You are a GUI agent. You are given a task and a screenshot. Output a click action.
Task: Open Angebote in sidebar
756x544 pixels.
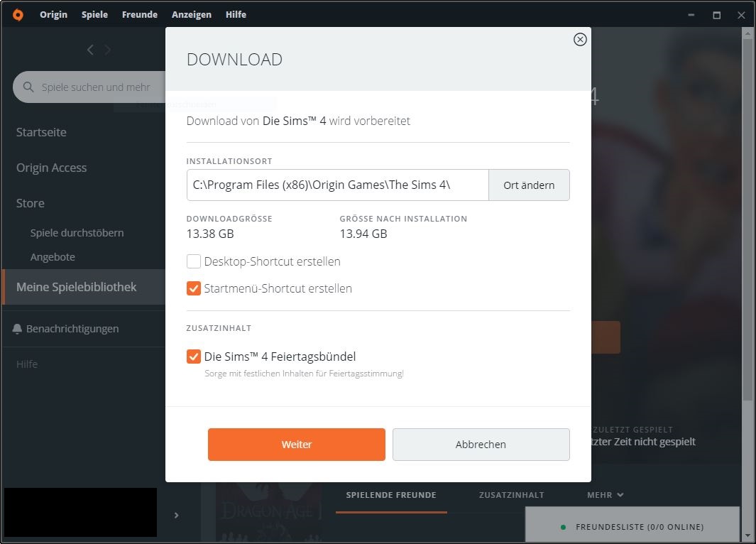click(53, 256)
